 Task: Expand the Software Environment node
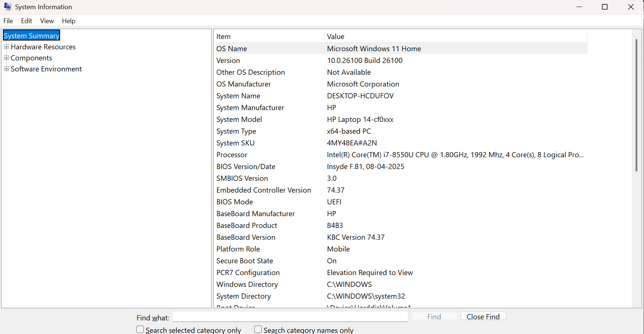click(x=6, y=69)
